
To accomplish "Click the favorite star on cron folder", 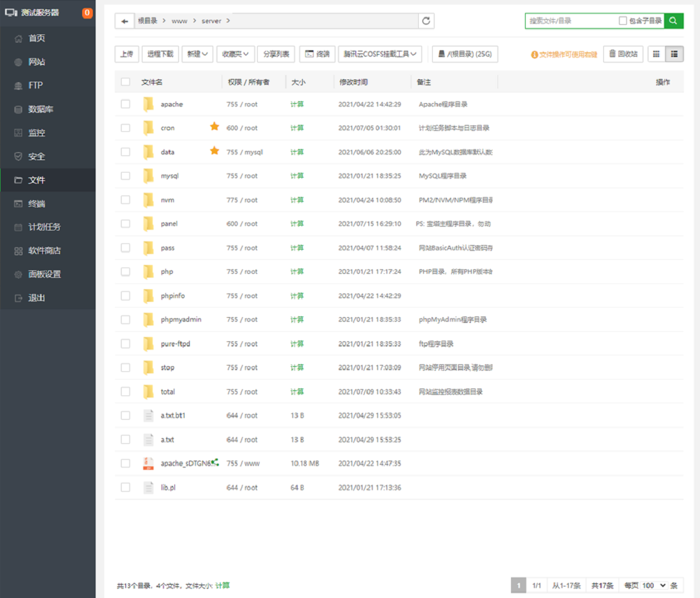I will [214, 127].
